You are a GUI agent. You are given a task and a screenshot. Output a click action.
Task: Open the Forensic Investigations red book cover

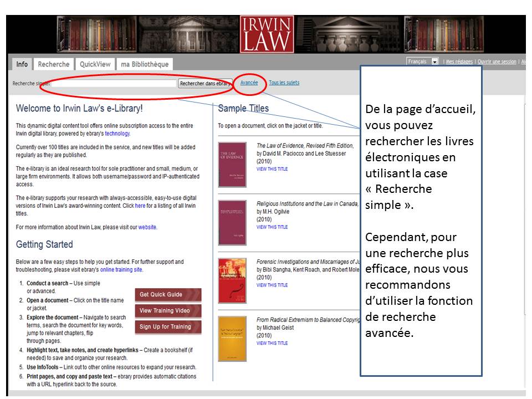tap(232, 280)
